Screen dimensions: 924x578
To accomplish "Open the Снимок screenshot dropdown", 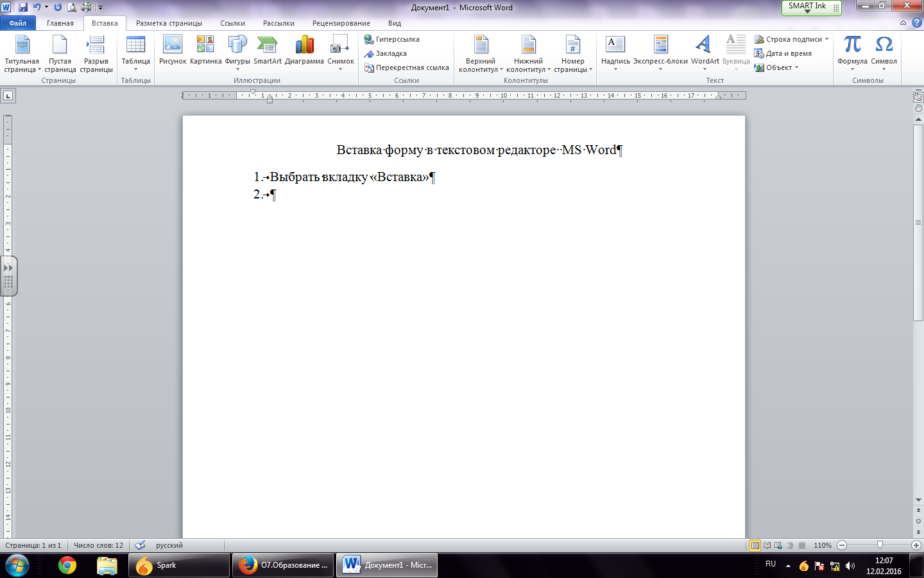I will [x=341, y=54].
